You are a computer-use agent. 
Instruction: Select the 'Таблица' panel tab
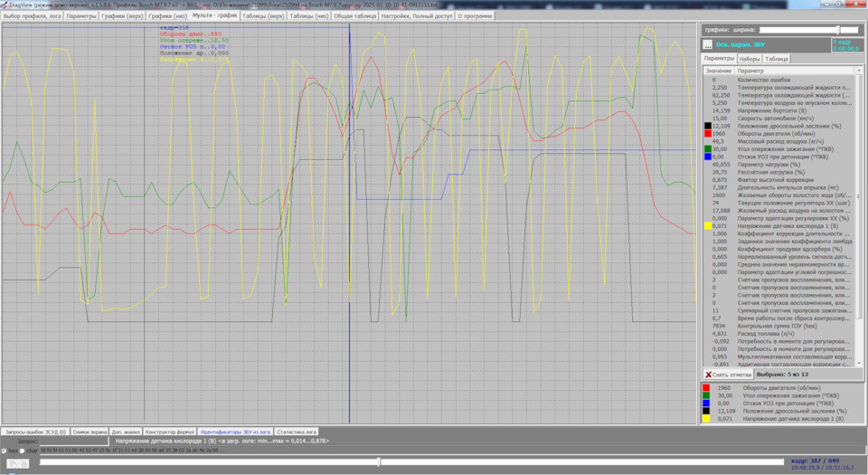pos(777,59)
